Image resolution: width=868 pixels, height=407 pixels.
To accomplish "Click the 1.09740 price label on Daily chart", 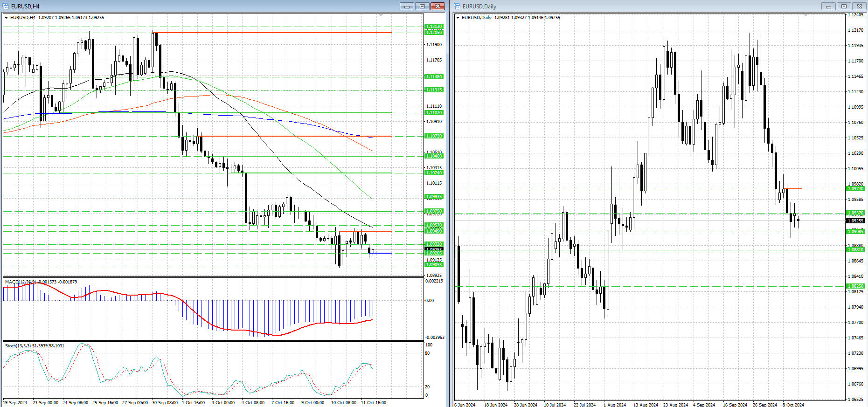I will pyautogui.click(x=855, y=189).
